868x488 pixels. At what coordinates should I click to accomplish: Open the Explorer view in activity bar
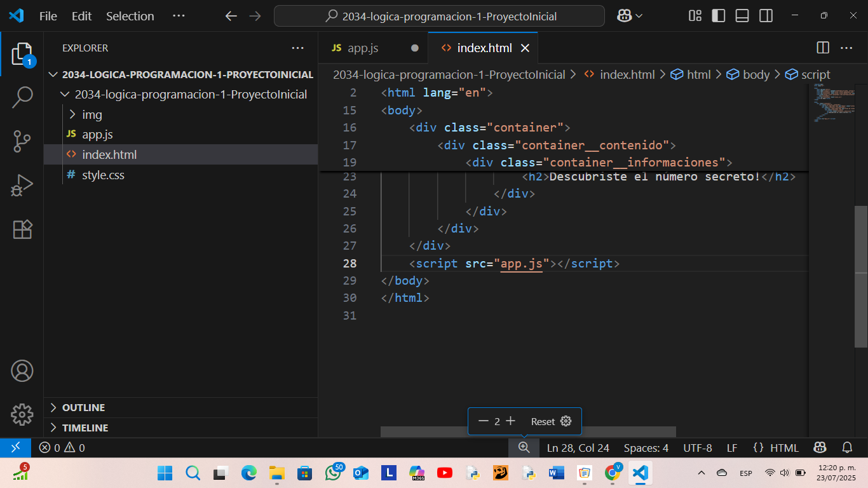click(x=22, y=55)
